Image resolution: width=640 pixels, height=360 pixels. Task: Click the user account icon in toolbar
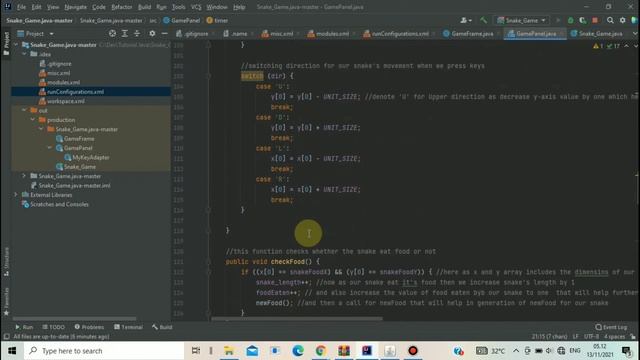(x=466, y=20)
